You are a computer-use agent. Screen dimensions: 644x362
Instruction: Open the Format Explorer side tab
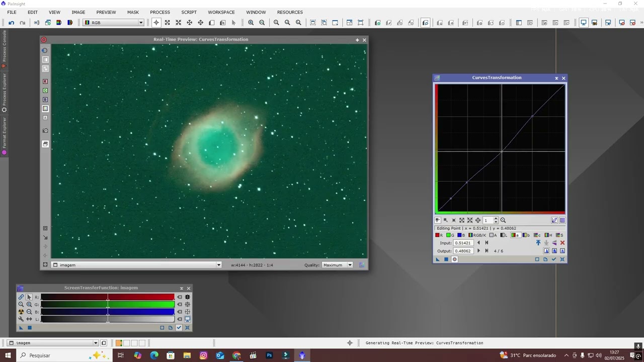(x=4, y=136)
